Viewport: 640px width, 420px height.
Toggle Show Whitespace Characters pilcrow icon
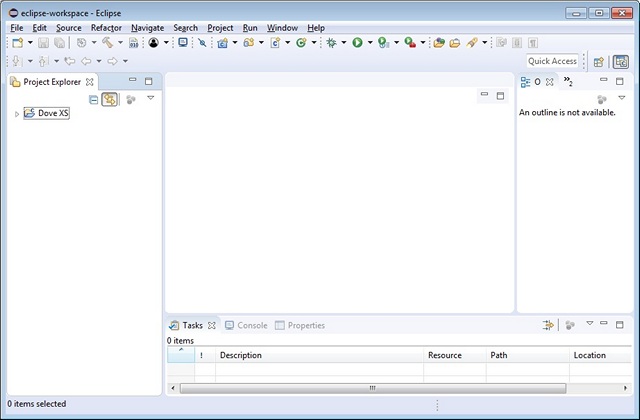(533, 42)
